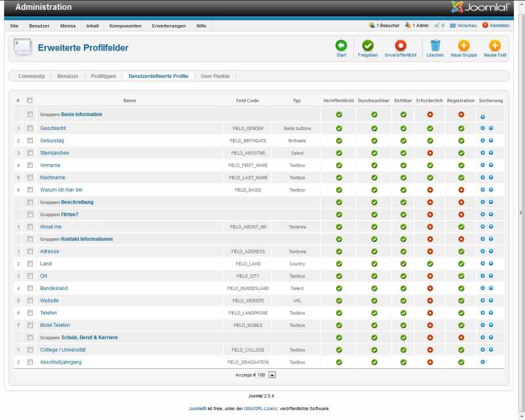Check the box for Geburtstag row
Image resolution: width=525 pixels, height=420 pixels.
point(30,140)
